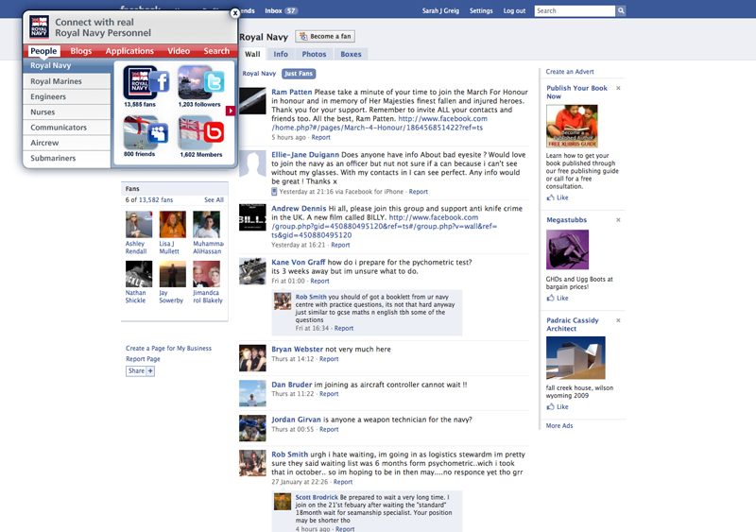Open the Create an Advert link

tap(569, 72)
